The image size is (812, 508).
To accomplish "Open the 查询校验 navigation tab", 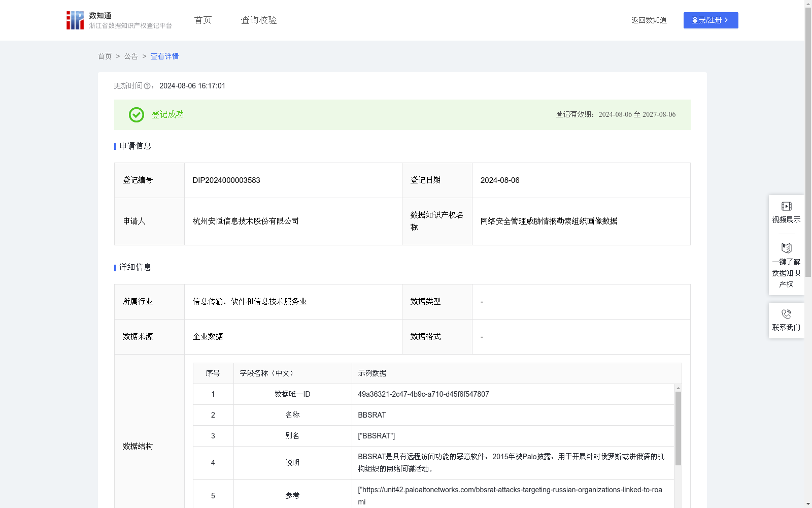I will [259, 20].
